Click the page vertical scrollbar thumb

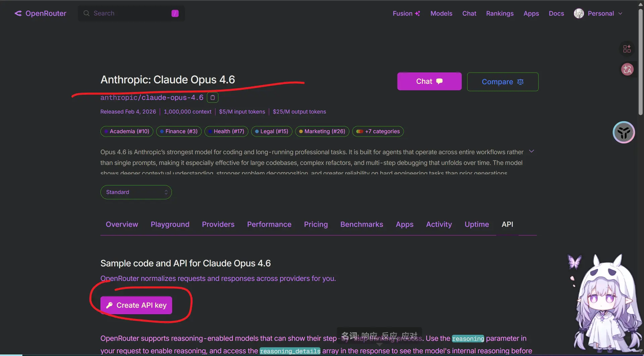click(641, 62)
